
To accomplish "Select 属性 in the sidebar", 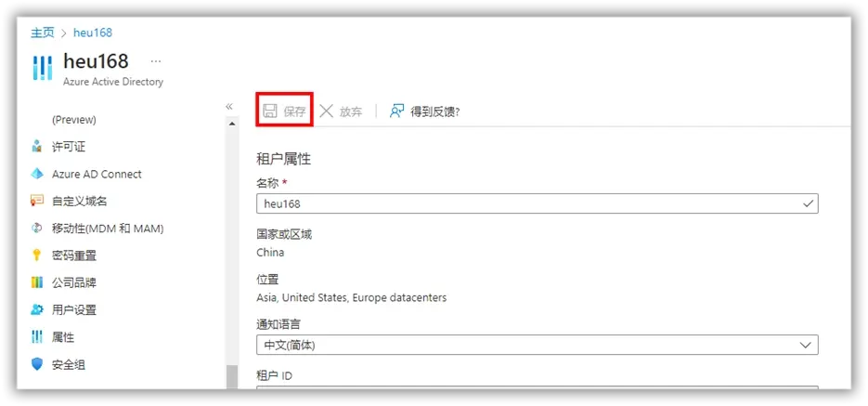I will [x=63, y=336].
